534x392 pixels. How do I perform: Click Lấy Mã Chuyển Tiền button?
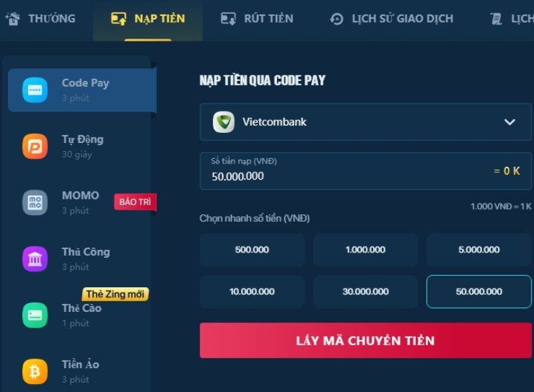(365, 341)
